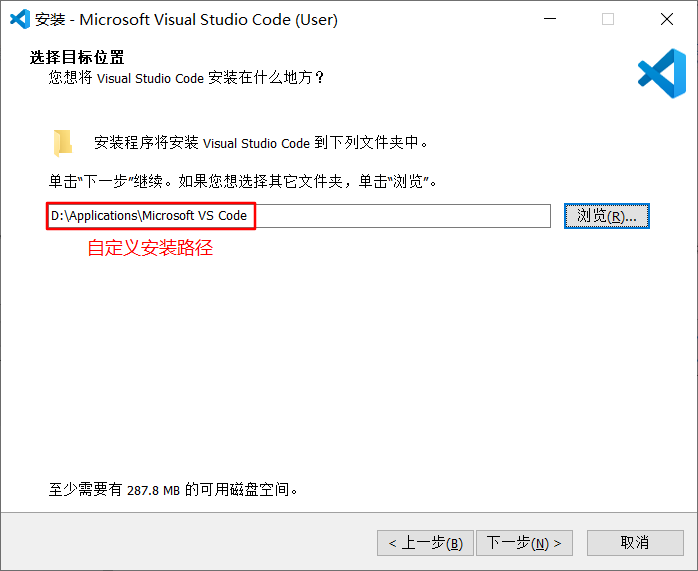Viewport: 698px width, 571px height.
Task: Click the disabled maximize button
Action: coord(608,19)
